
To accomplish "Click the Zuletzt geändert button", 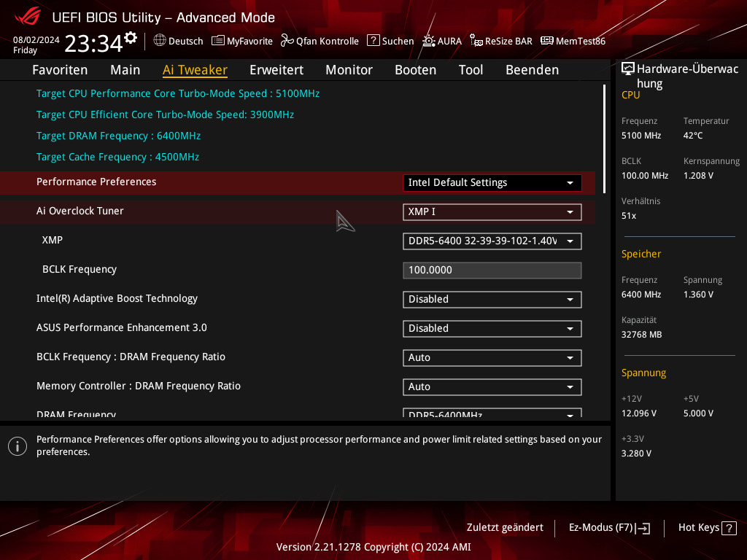I will (505, 528).
